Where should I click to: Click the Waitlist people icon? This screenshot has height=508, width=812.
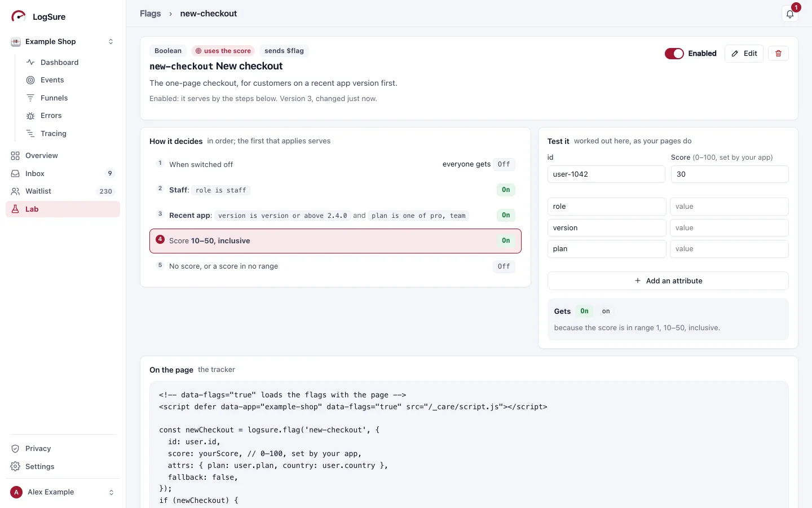point(15,191)
